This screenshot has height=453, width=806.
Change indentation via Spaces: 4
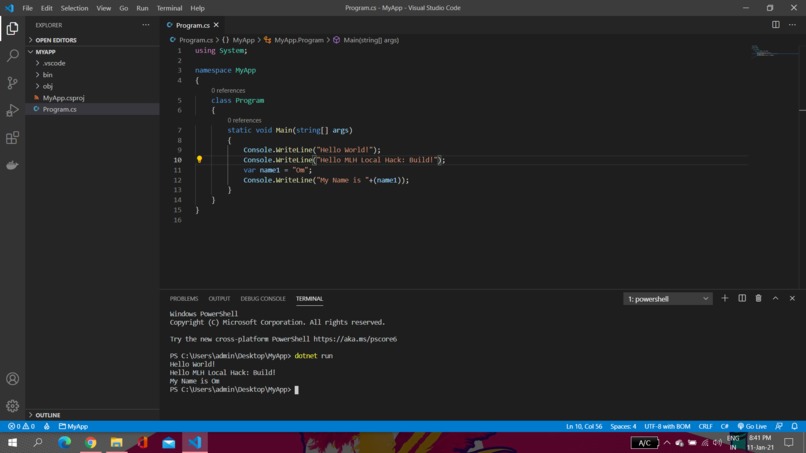[x=624, y=426]
